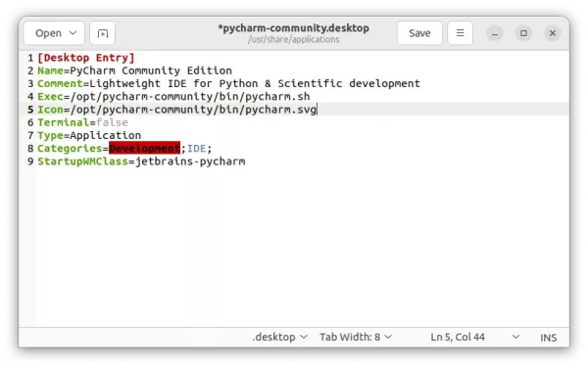588x368 pixels.
Task: Maximize the text editor window
Action: (x=523, y=33)
